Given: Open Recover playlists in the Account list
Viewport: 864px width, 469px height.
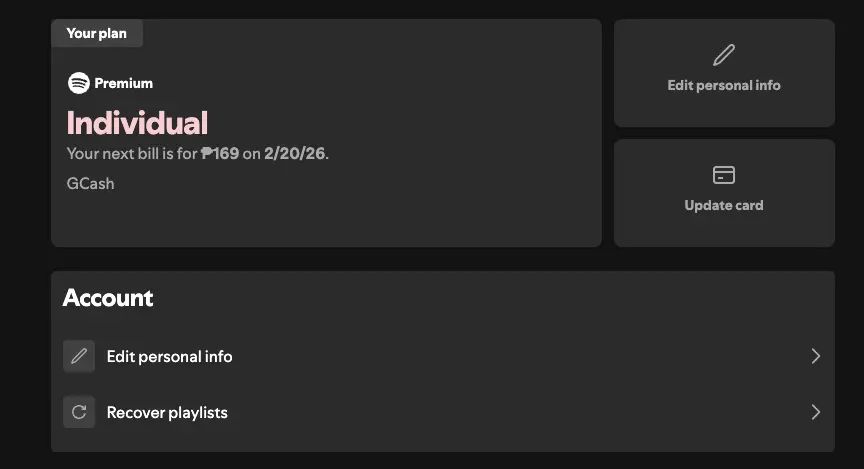Looking at the screenshot, I should (x=442, y=412).
